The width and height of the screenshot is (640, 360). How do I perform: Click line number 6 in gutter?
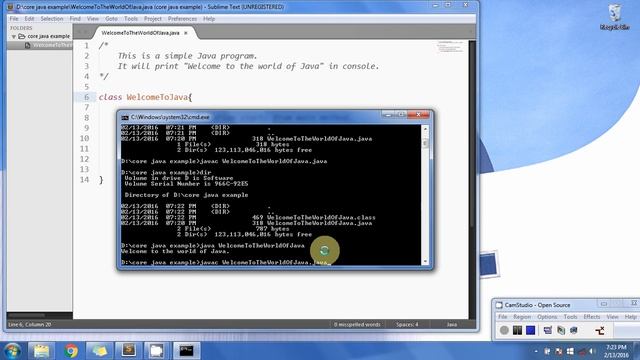tap(87, 97)
